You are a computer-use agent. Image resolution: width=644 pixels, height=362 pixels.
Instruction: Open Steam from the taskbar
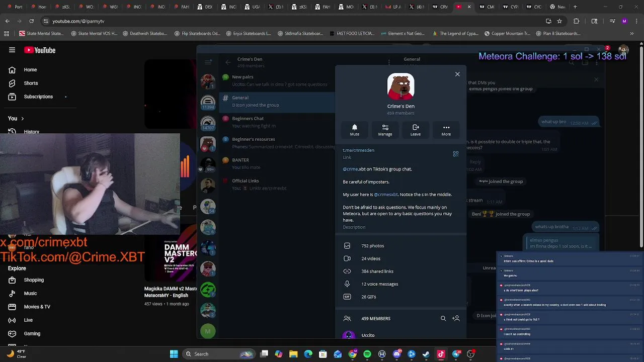click(426, 354)
